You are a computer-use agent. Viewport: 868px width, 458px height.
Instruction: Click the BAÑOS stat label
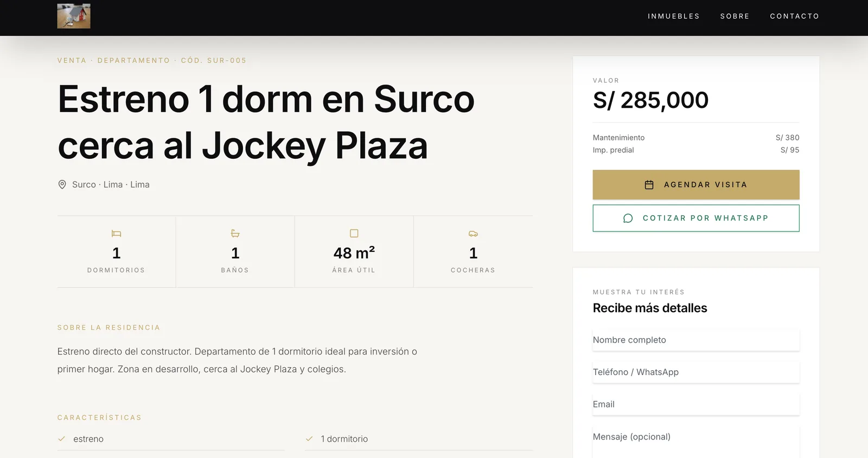235,270
